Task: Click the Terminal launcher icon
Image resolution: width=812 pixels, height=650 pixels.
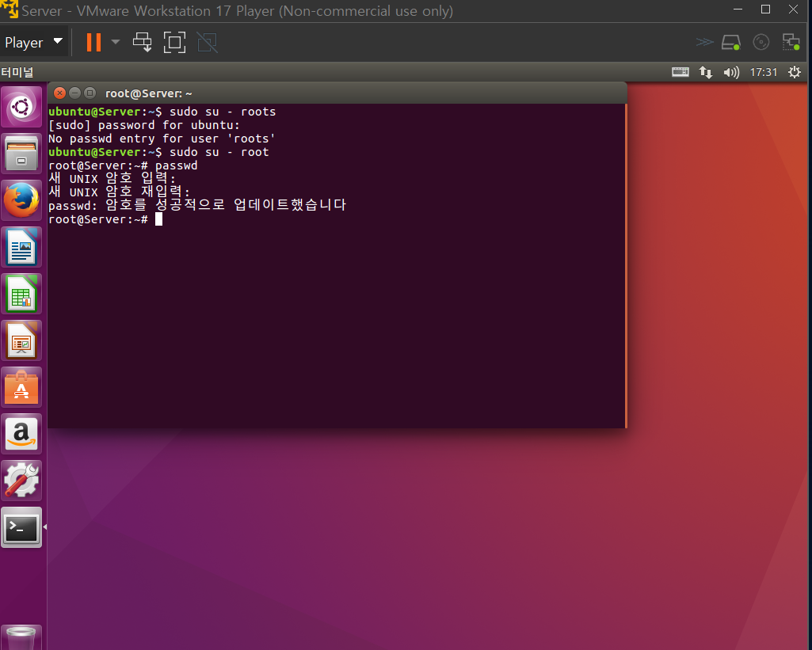Action: tap(21, 527)
